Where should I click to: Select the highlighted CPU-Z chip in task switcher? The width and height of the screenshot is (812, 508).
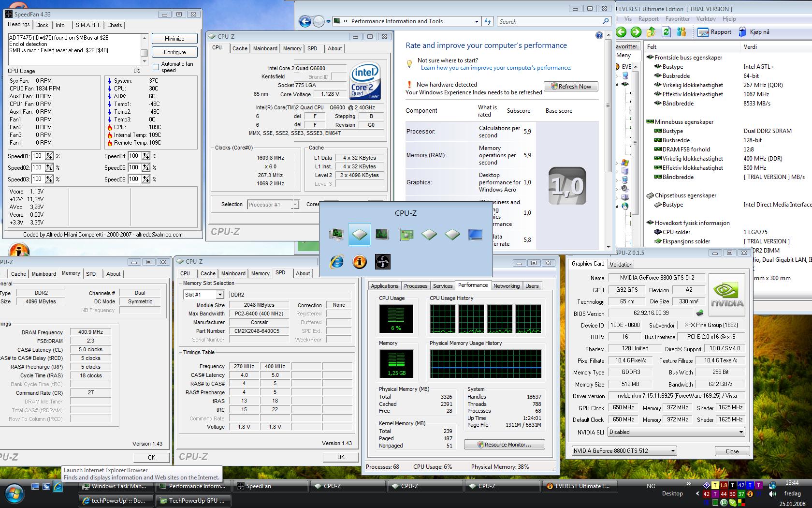click(x=359, y=235)
